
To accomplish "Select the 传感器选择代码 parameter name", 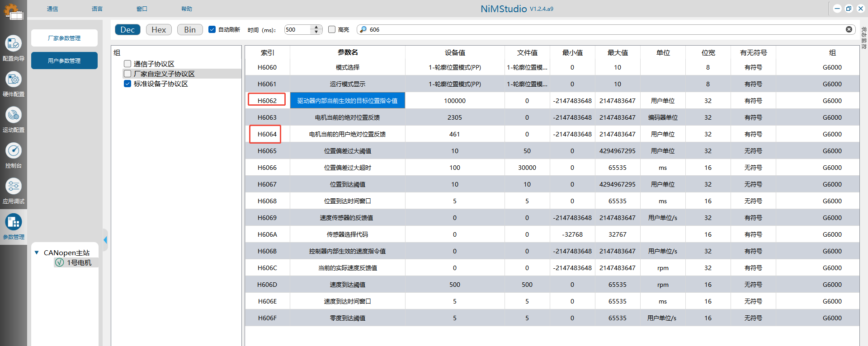I will [348, 234].
